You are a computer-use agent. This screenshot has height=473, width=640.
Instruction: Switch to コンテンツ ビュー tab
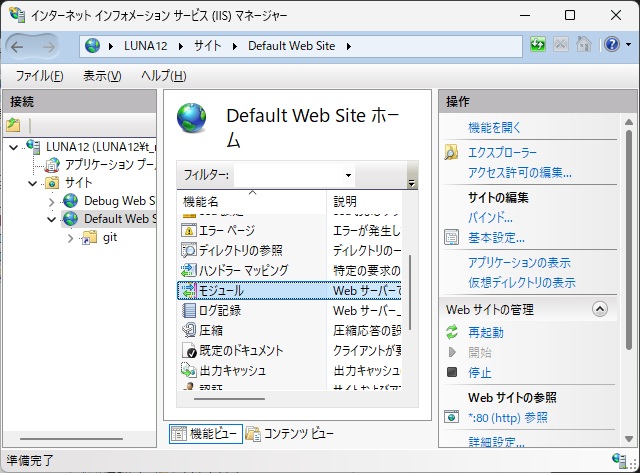tap(289, 433)
